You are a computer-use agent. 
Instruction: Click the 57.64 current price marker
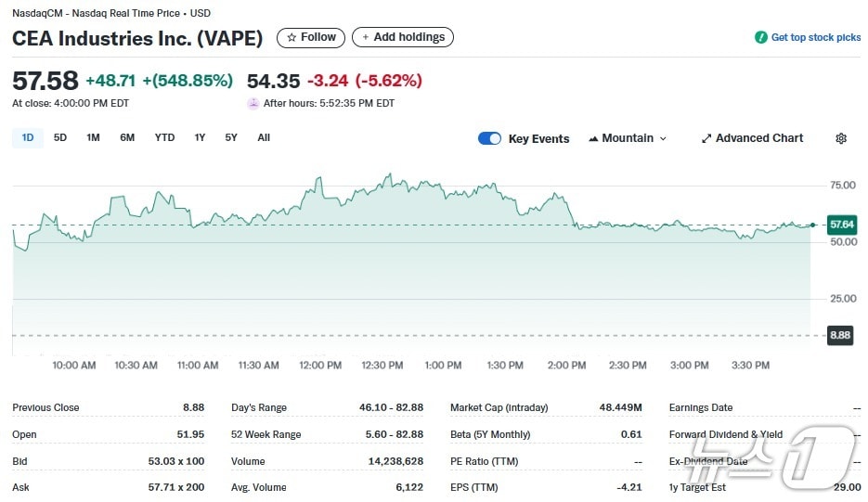pos(842,225)
